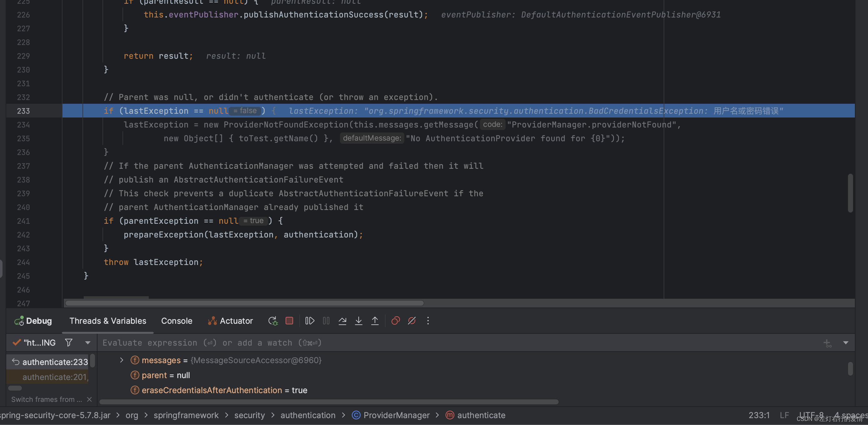
Task: Click the Step Out debug icon
Action: pyautogui.click(x=374, y=320)
